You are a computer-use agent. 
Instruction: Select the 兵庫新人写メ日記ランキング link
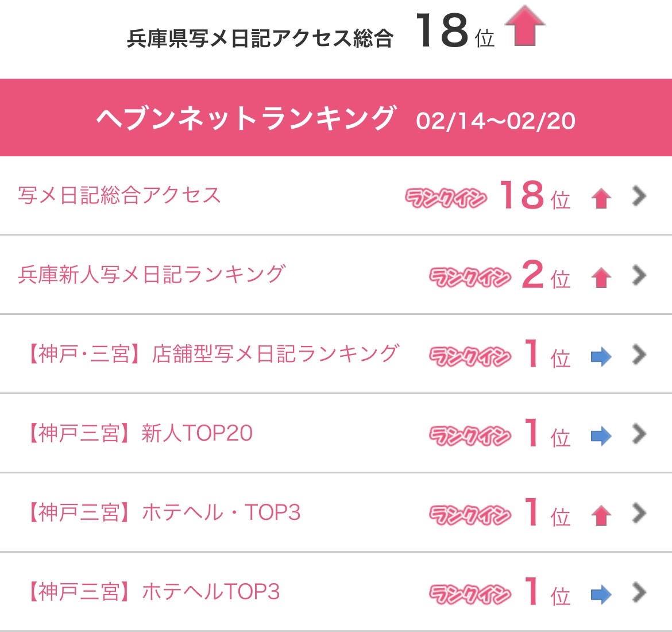point(152,275)
